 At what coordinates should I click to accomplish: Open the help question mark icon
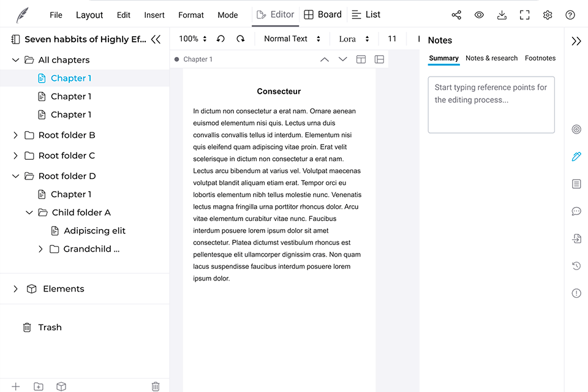coord(570,15)
